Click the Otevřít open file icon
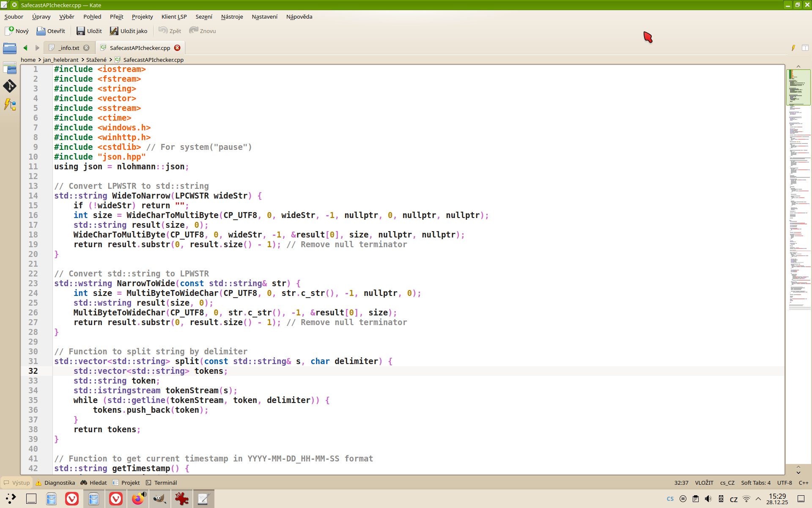This screenshot has width=812, height=508. pyautogui.click(x=41, y=31)
